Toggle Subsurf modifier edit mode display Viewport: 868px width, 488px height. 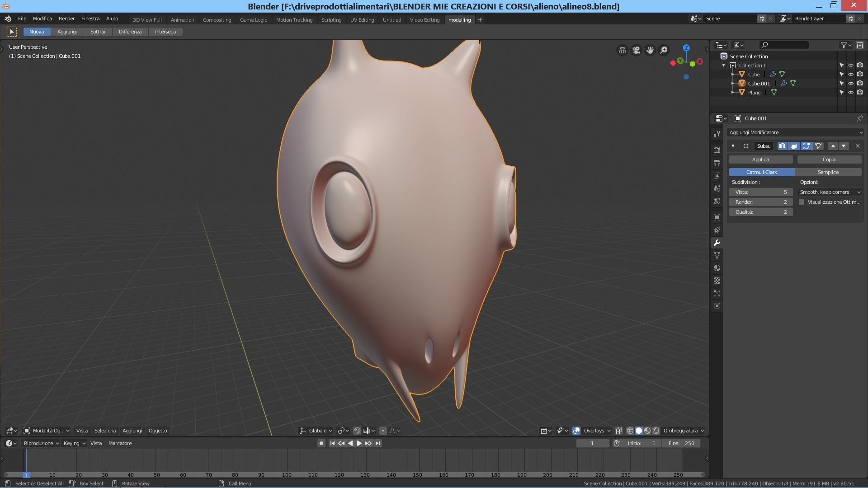[x=806, y=146]
